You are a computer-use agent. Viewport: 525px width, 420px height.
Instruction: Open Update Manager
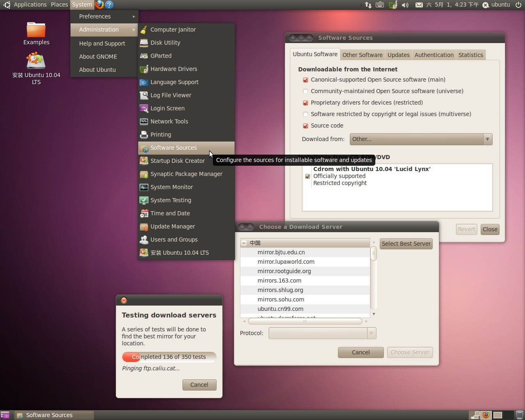pos(186,226)
